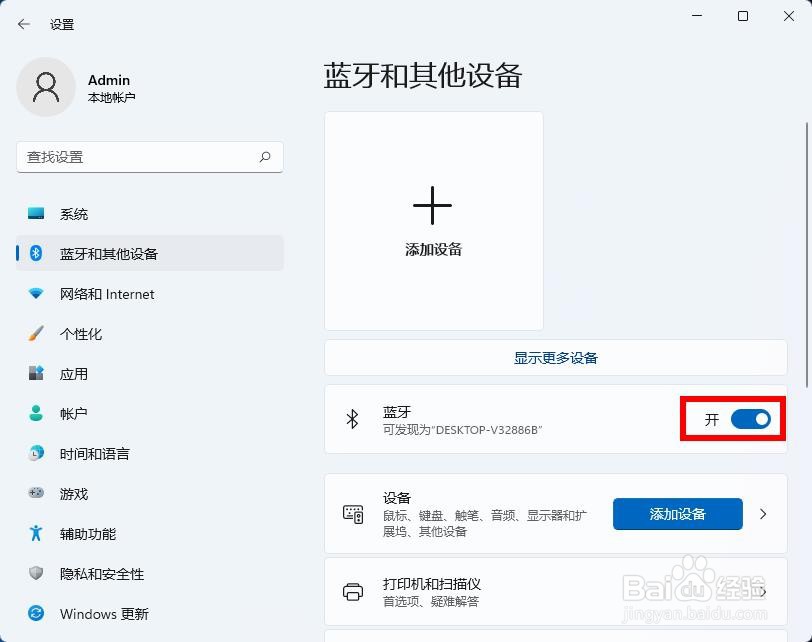812x642 pixels.
Task: Open Windows 更新 settings
Action: pyautogui.click(x=150, y=614)
